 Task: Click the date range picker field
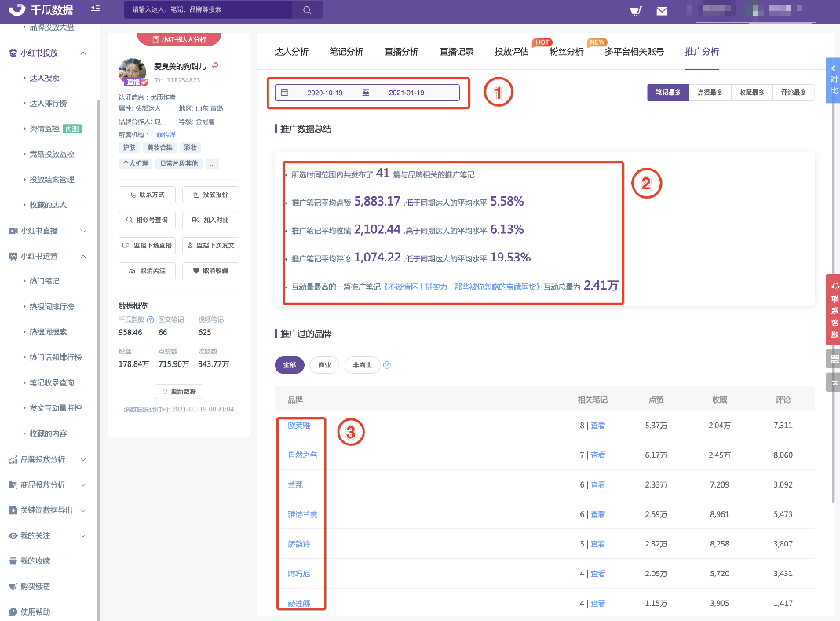pos(367,93)
